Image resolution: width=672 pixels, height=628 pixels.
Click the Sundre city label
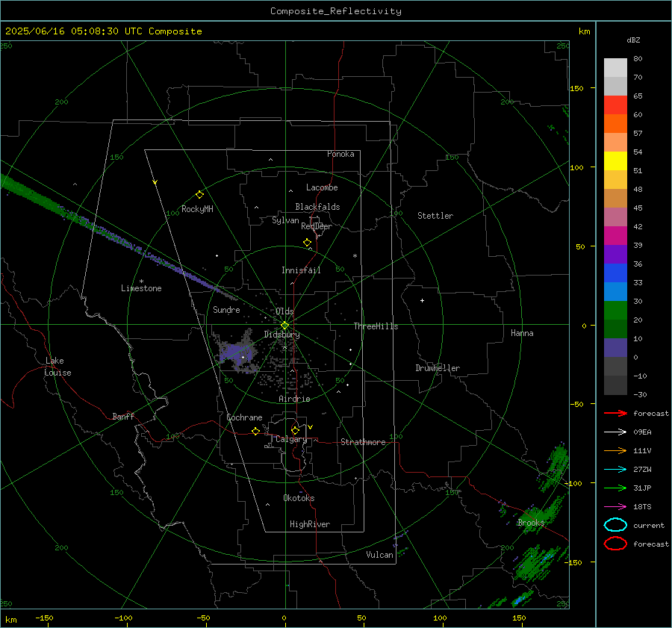pyautogui.click(x=226, y=309)
